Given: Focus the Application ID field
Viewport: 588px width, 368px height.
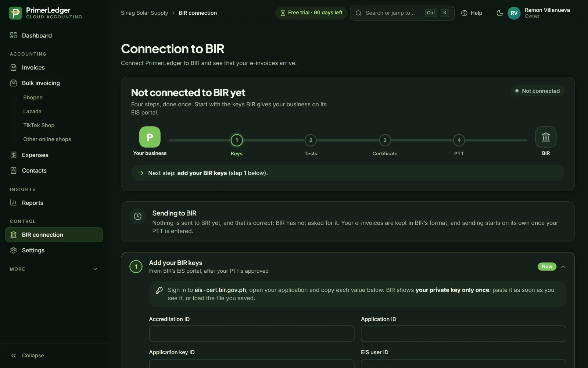Looking at the screenshot, I should tap(463, 334).
